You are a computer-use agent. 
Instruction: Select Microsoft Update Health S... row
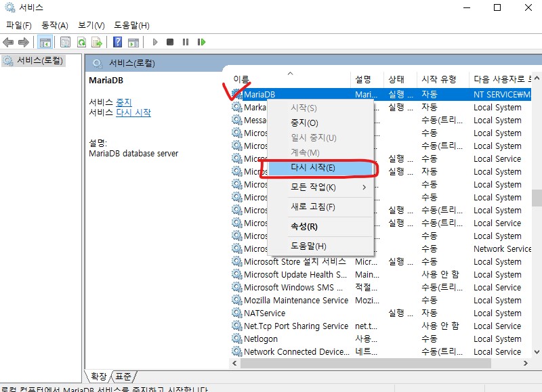(381, 274)
